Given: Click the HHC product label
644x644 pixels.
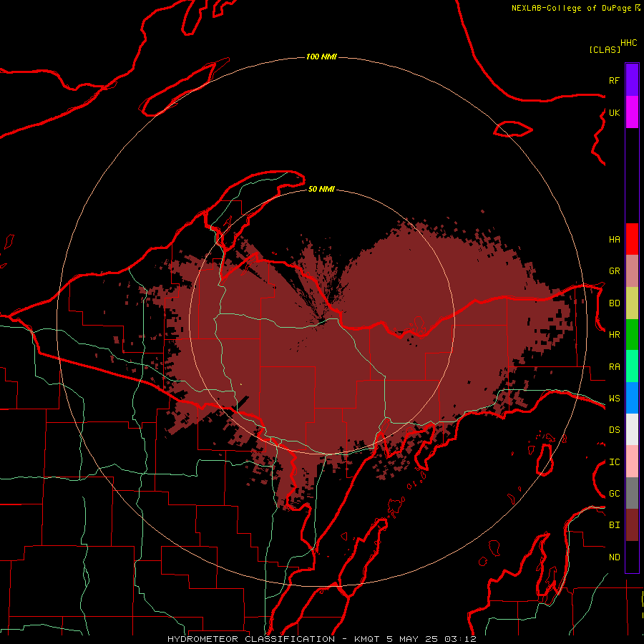Looking at the screenshot, I should pyautogui.click(x=629, y=43).
